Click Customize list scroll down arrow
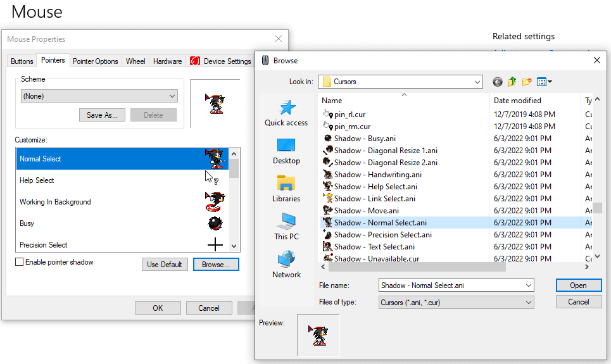This screenshot has width=611, height=364. tap(234, 246)
